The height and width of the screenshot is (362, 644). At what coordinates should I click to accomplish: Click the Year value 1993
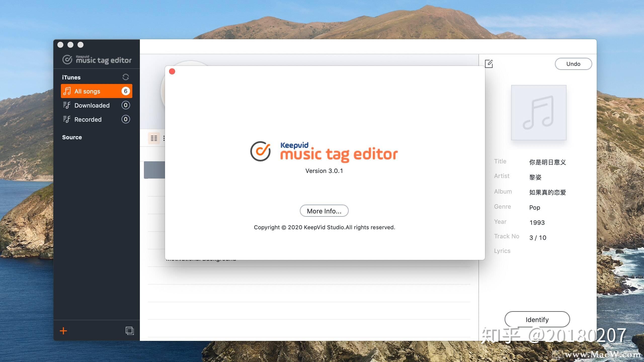(537, 222)
